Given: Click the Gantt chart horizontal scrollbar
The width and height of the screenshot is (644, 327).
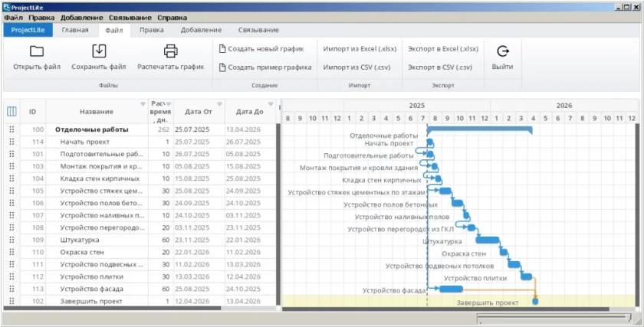Looking at the screenshot, I should pyautogui.click(x=445, y=309).
